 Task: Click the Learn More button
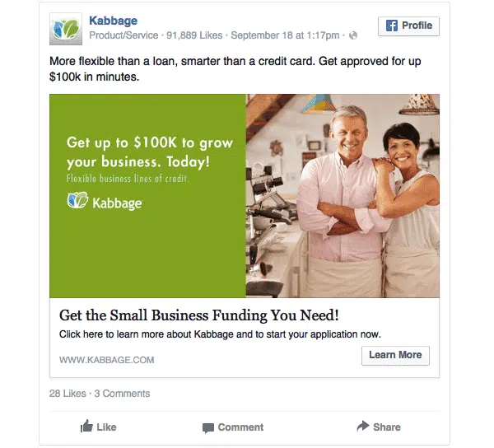[395, 356]
